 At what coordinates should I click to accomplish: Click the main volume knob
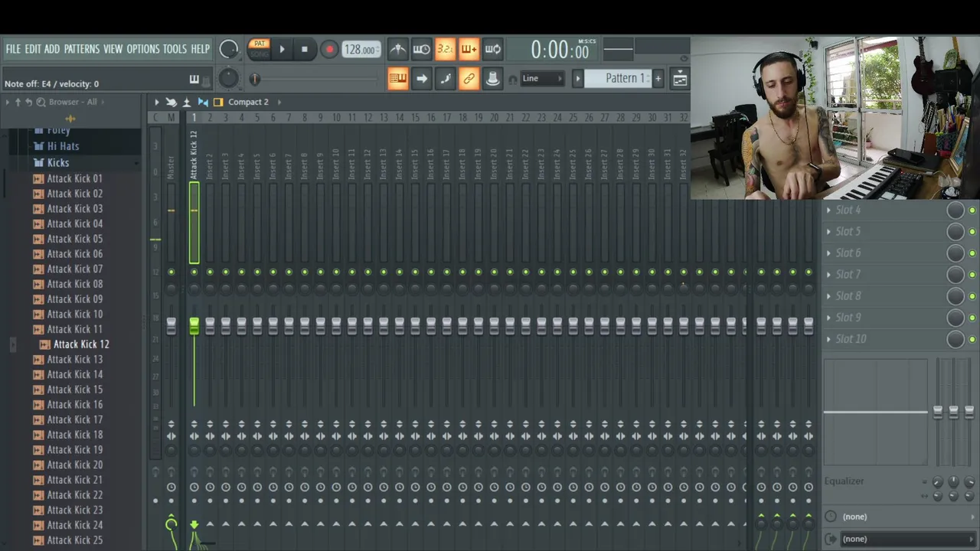228,49
